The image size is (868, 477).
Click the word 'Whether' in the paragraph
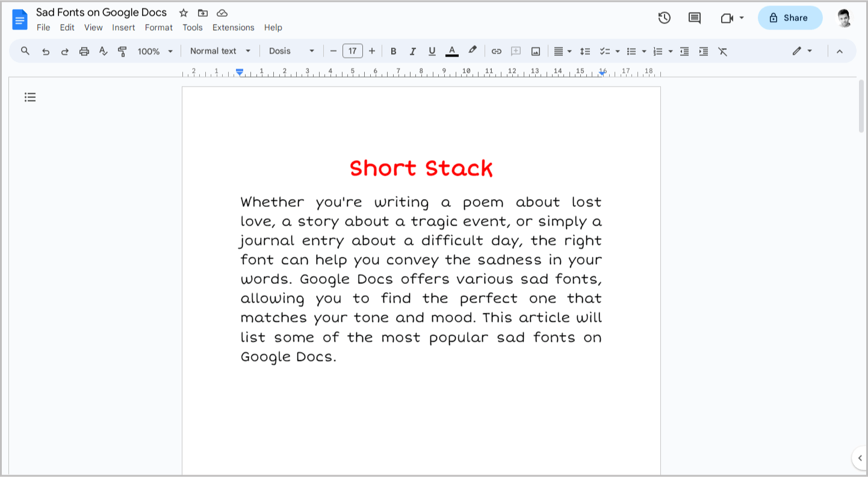coord(272,202)
